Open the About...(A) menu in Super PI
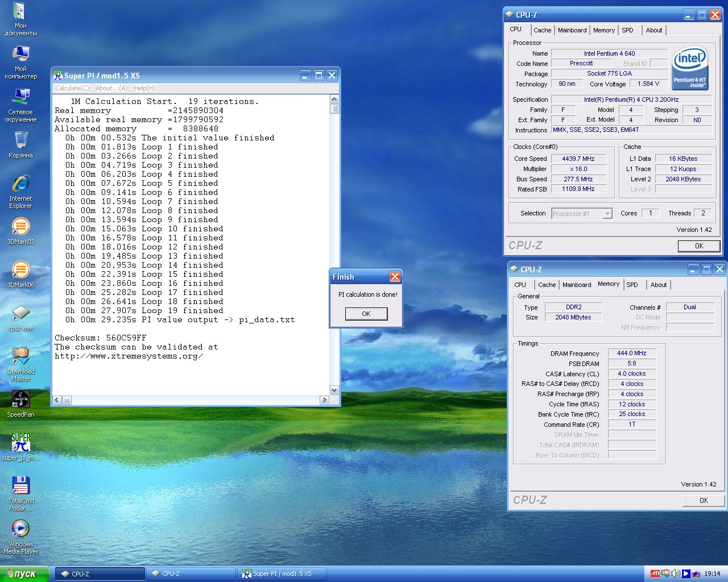The image size is (728, 582). [111, 88]
